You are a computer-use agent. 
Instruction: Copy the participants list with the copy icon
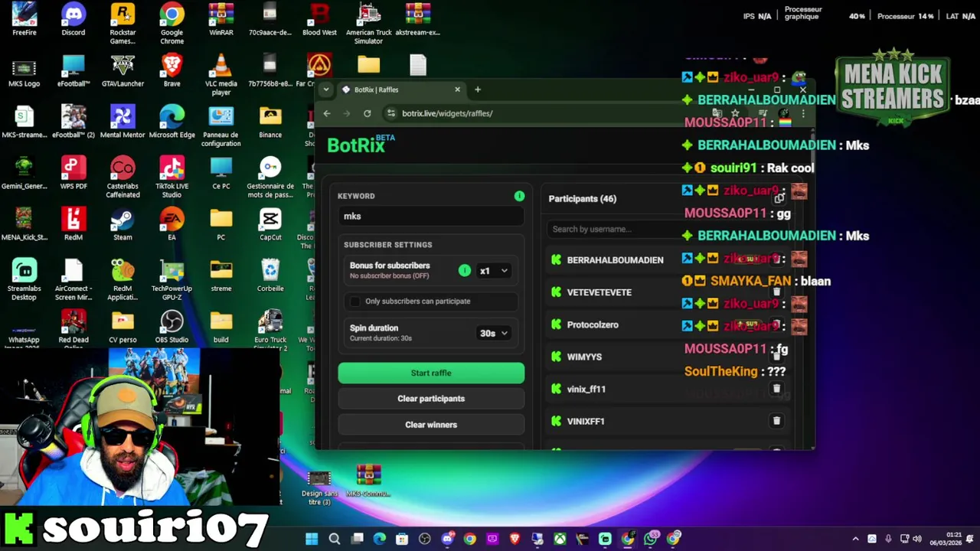(779, 199)
